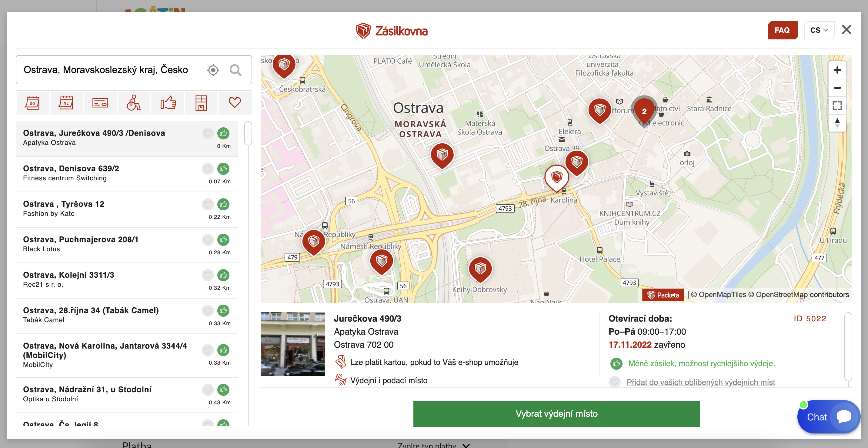Reset map compass bearing

tap(837, 123)
